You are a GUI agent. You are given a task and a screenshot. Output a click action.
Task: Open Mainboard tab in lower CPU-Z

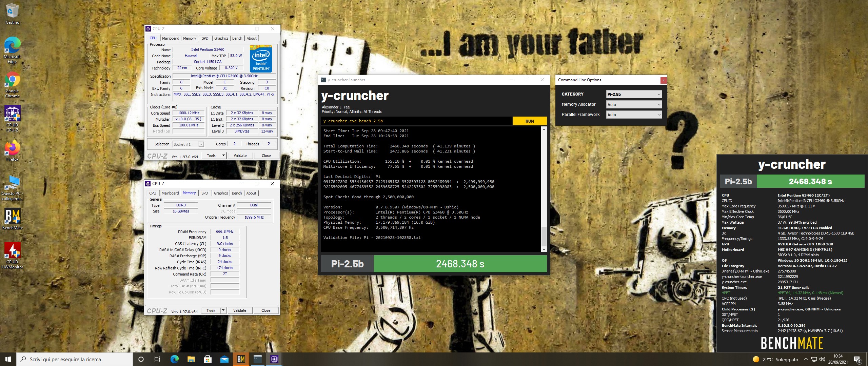(170, 193)
